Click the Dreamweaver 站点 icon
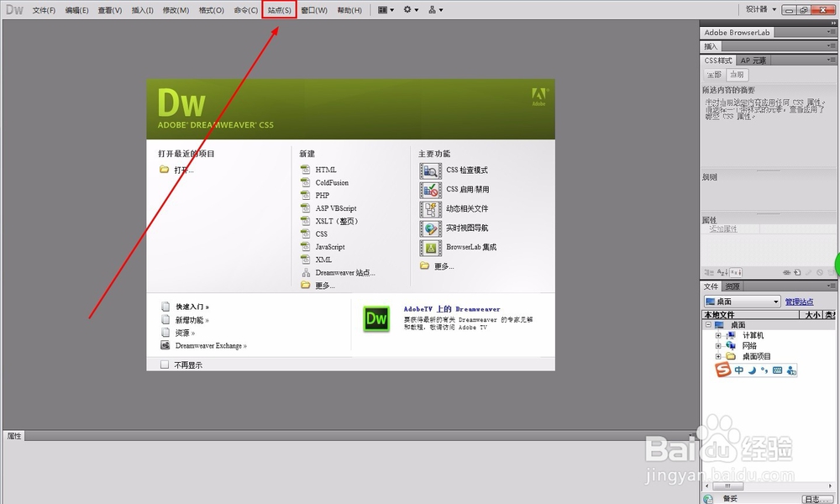This screenshot has width=840, height=504. point(306,273)
